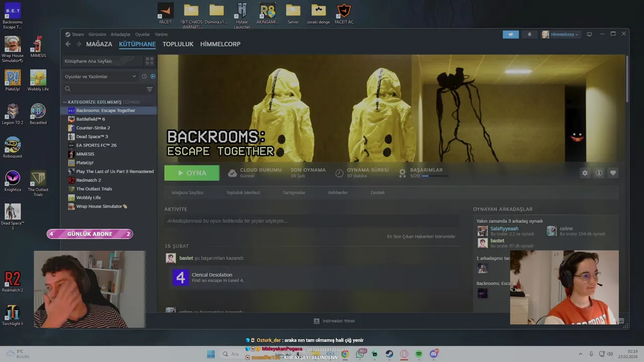Open Arkadaşlar menu

tap(121, 34)
